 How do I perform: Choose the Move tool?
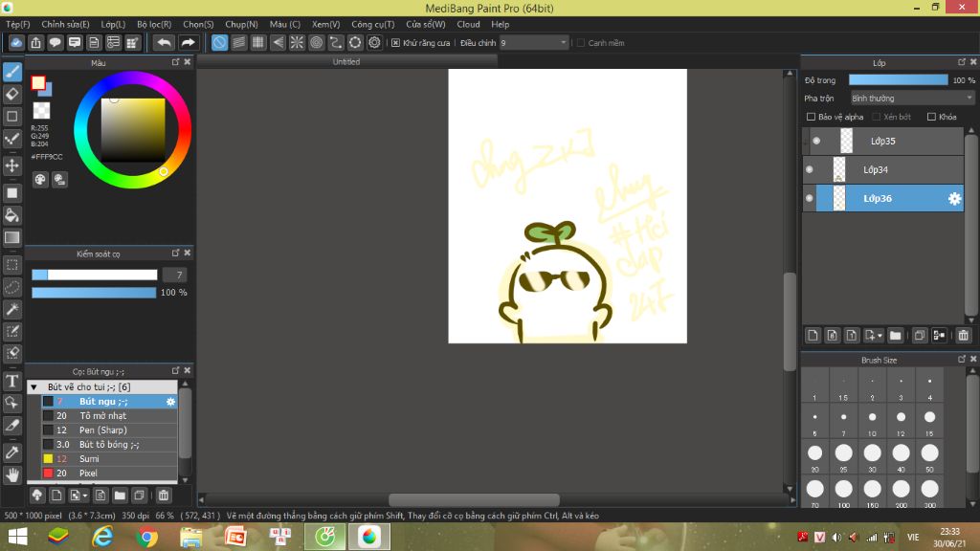12,166
